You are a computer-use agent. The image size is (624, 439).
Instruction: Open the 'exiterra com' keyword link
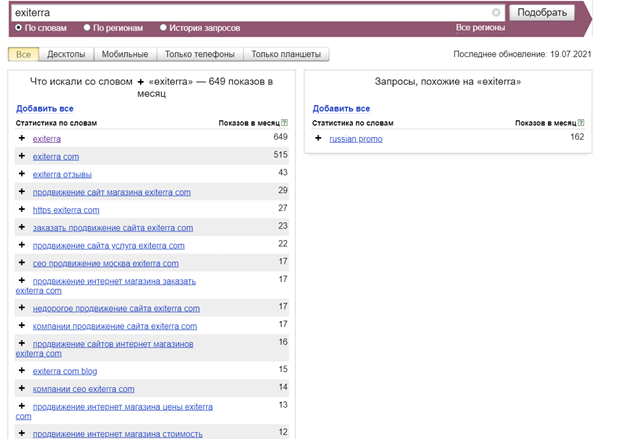click(x=56, y=157)
